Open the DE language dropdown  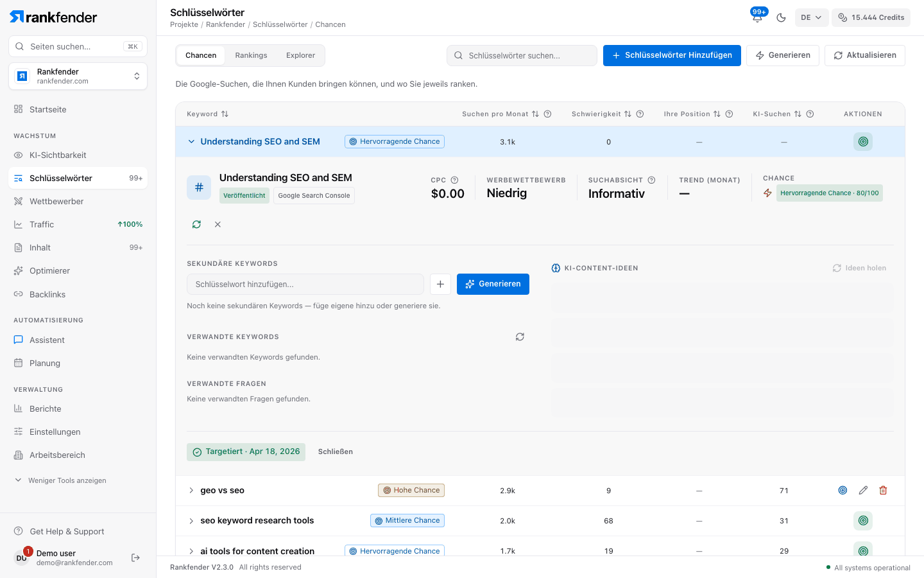(812, 17)
